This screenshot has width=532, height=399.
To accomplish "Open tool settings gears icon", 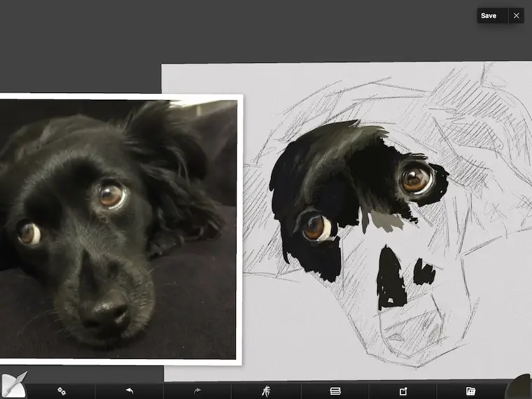I will [62, 391].
